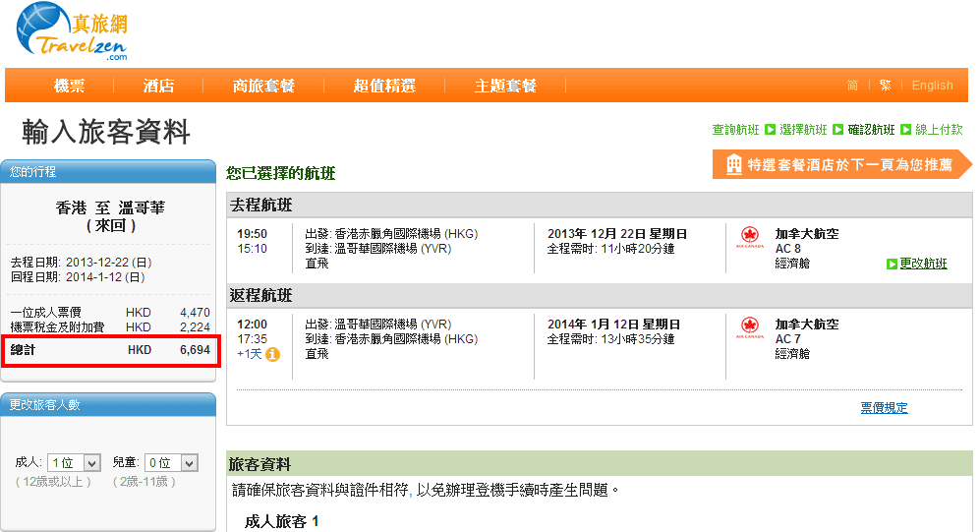Click Air Canada logo on outbound flight
The width and height of the screenshot is (980, 532).
[x=751, y=238]
